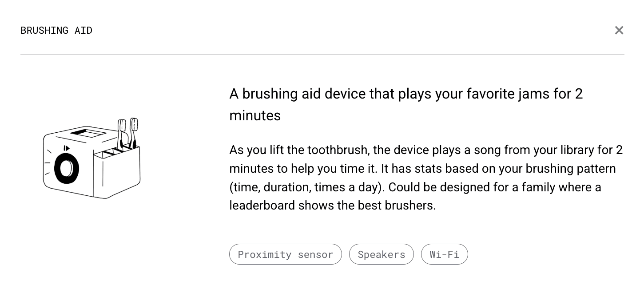
Task: Click the speaker ring on the device drawing
Action: coord(65,168)
